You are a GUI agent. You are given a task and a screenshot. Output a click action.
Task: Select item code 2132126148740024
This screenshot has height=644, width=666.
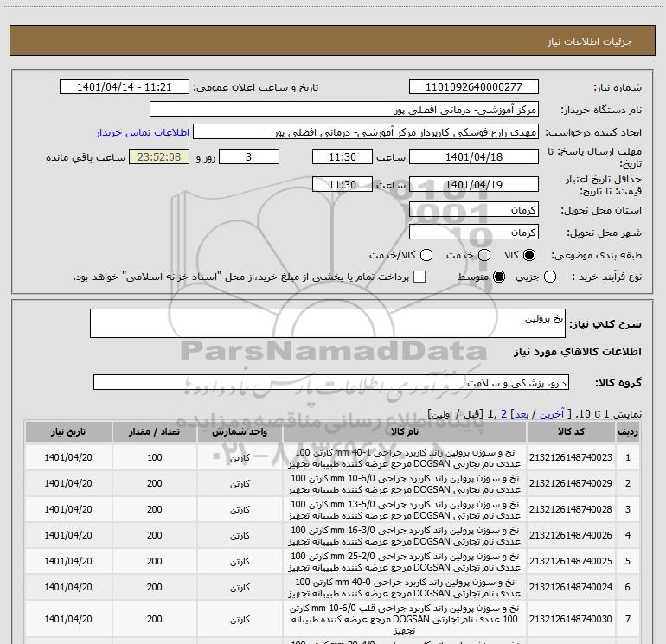coord(571,587)
